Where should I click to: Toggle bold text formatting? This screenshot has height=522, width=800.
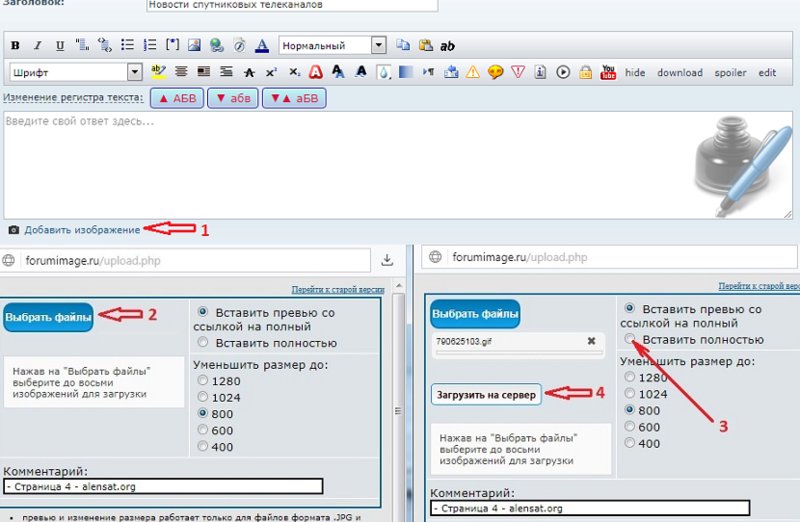coord(15,46)
